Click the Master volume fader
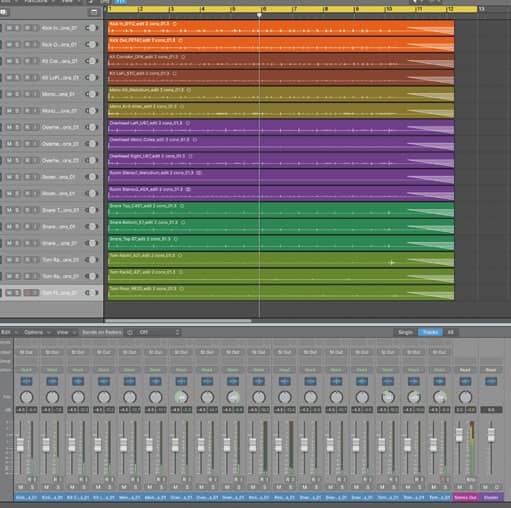 491,435
